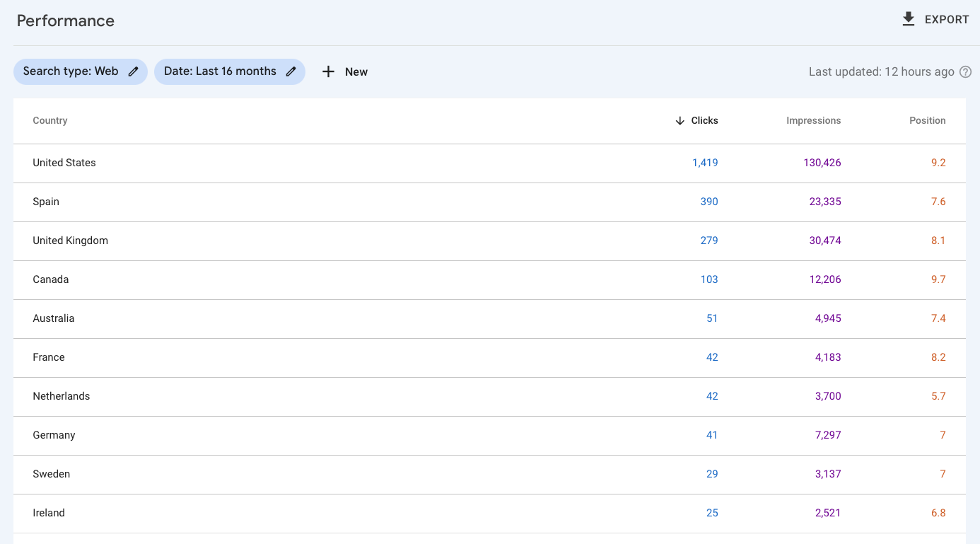Open the Last updated help icon
The width and height of the screenshot is (980, 544).
[965, 71]
